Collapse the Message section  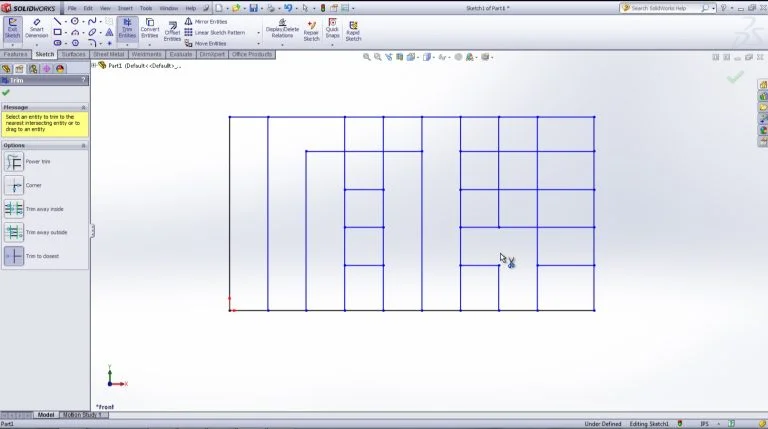84,107
